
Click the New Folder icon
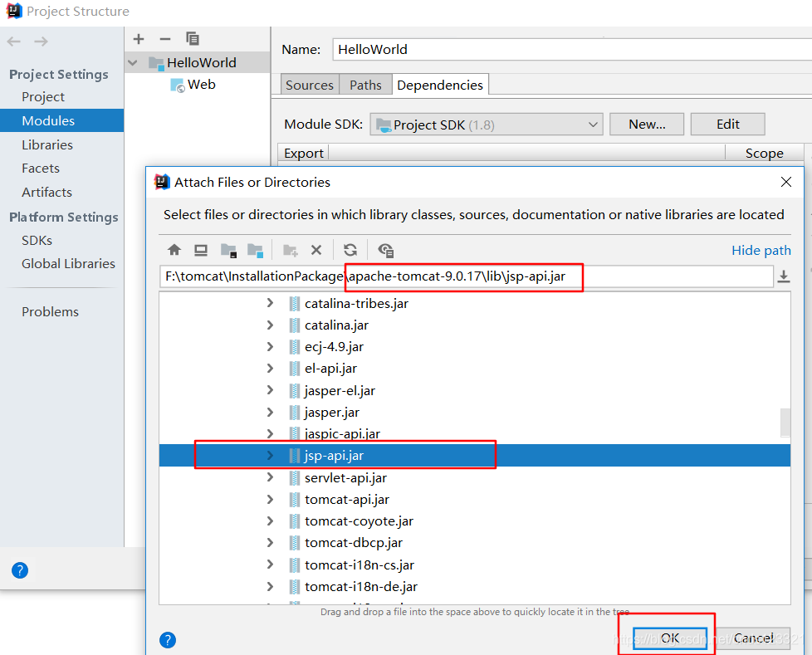click(x=291, y=251)
